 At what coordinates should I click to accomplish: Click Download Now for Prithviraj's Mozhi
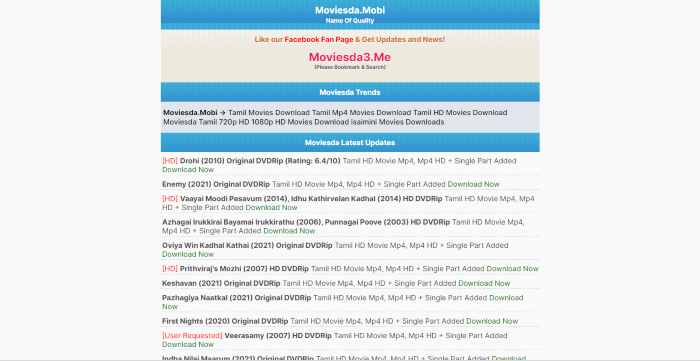(512, 269)
